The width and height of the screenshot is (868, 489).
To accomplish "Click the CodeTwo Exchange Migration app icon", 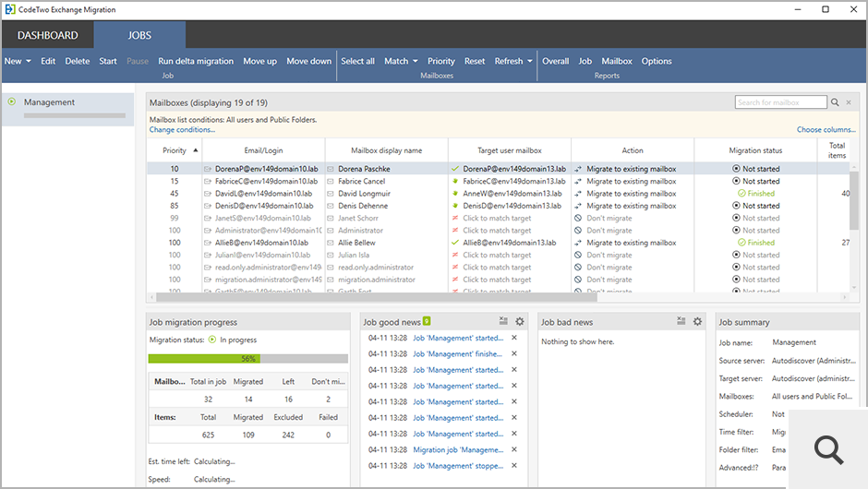I will (x=10, y=9).
